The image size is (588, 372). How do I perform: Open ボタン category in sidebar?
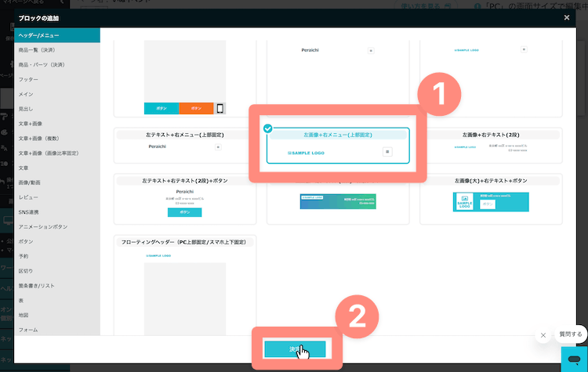point(57,242)
